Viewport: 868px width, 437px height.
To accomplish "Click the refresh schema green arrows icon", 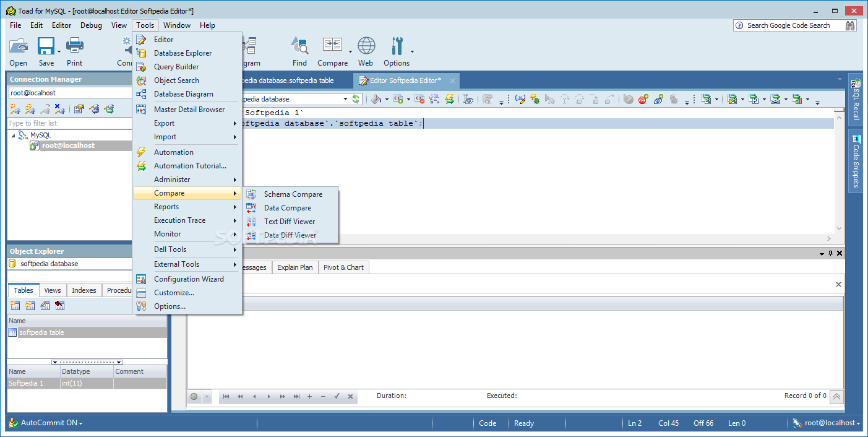I will pyautogui.click(x=356, y=99).
